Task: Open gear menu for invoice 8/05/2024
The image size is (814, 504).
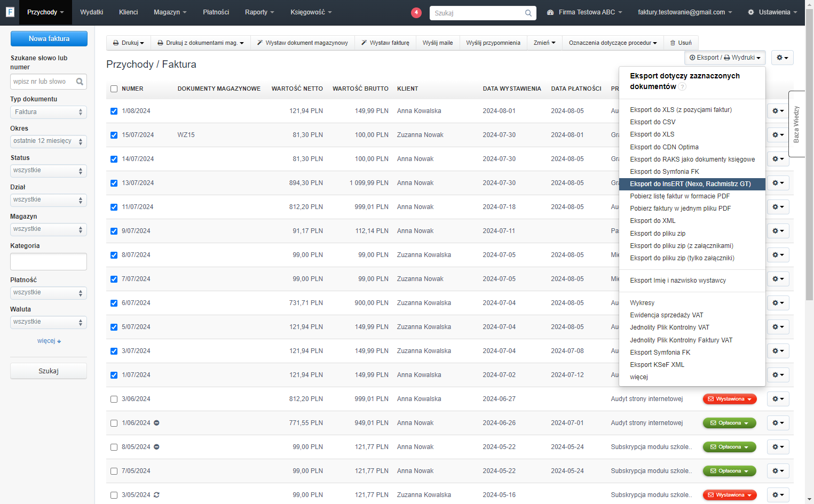Action: 778,447
